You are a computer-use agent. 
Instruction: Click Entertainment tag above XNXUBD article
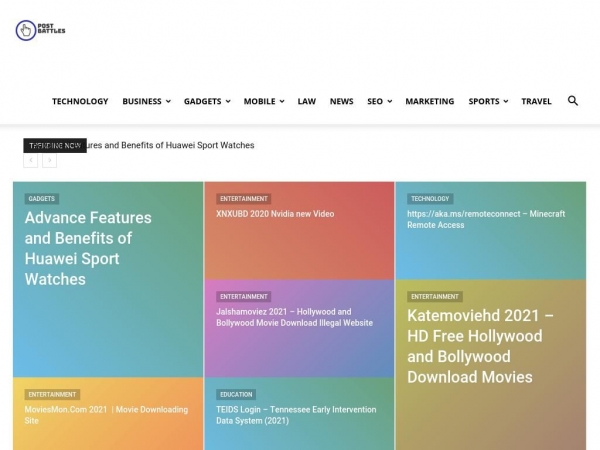pyautogui.click(x=243, y=199)
